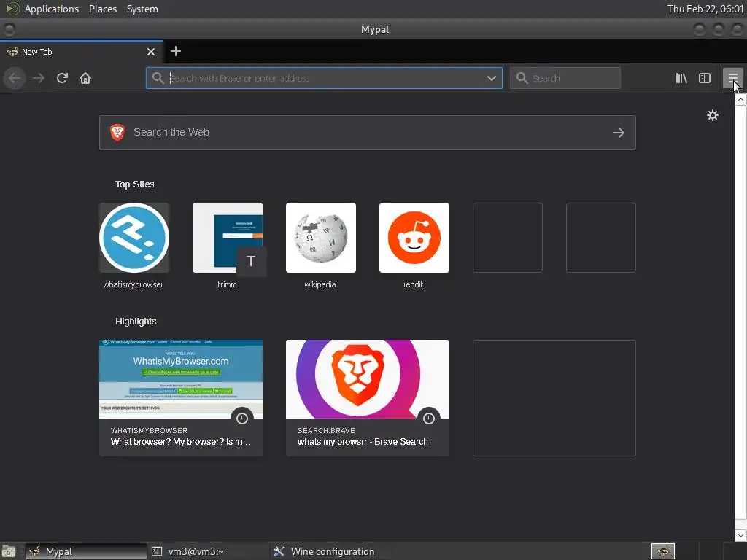Click the page scrollbar up arrow
Viewport: 747px width, 560px height.
click(x=740, y=100)
